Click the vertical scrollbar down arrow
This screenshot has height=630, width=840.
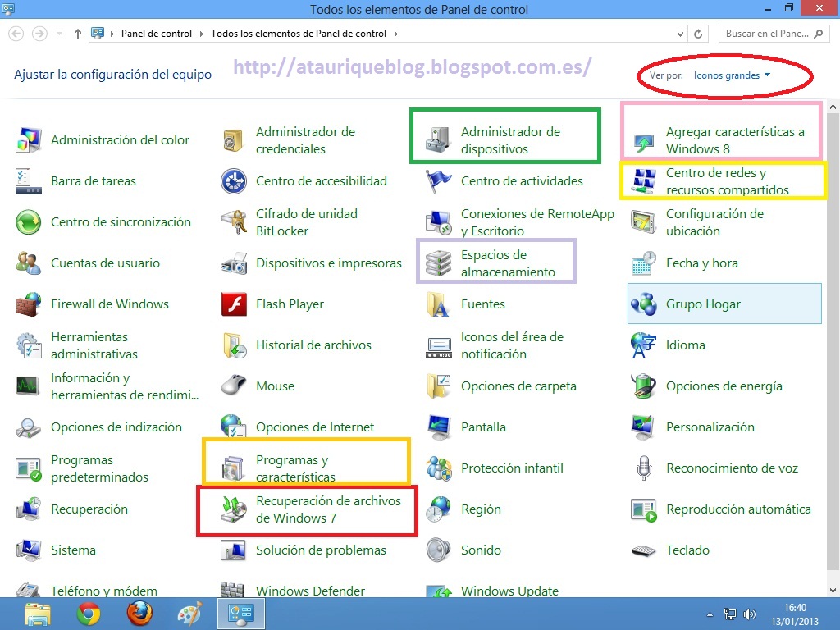833,591
